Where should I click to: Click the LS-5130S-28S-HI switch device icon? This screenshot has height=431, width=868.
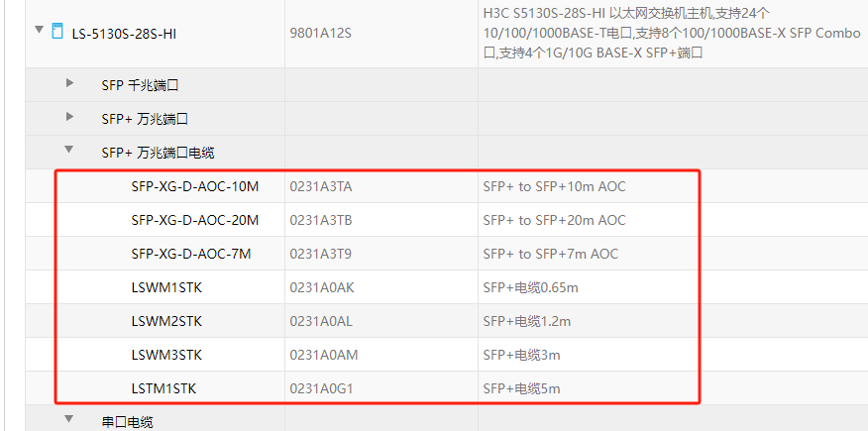pos(56,32)
